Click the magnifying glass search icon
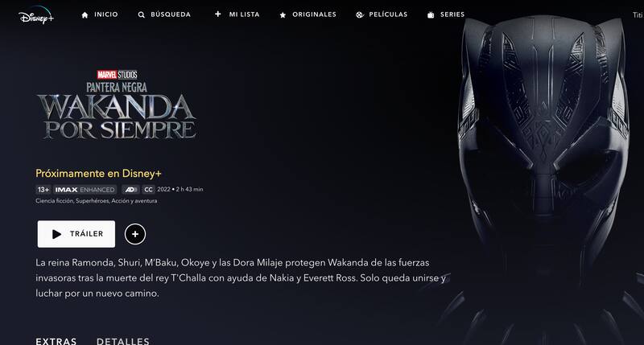 tap(142, 14)
